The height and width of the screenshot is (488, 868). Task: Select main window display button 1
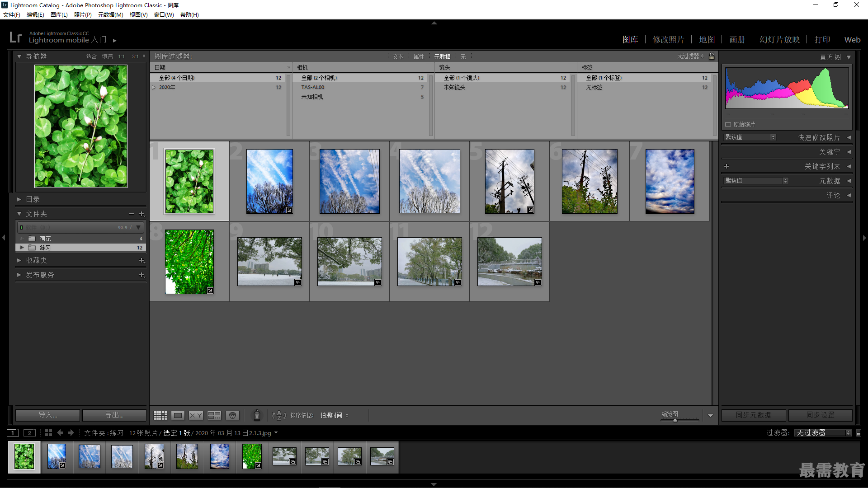13,433
